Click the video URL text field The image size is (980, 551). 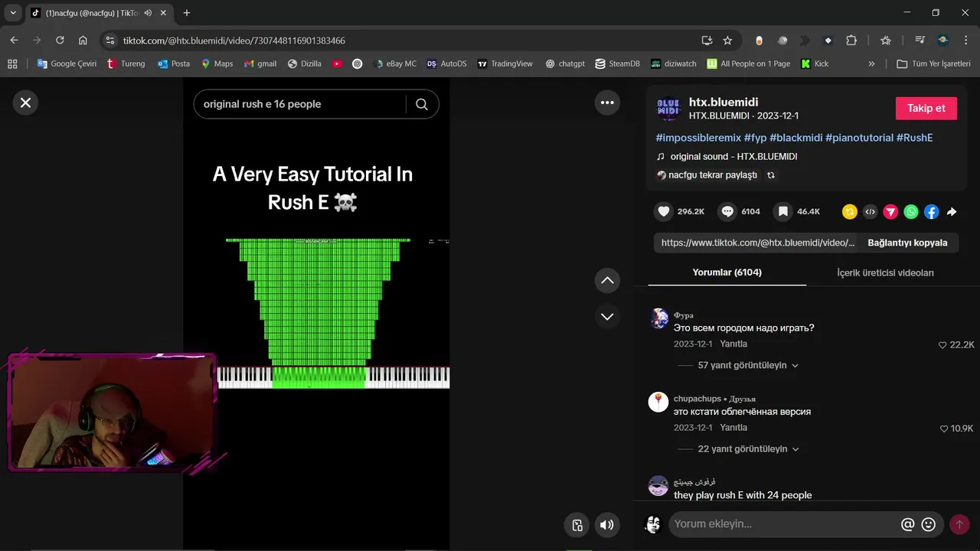point(758,243)
